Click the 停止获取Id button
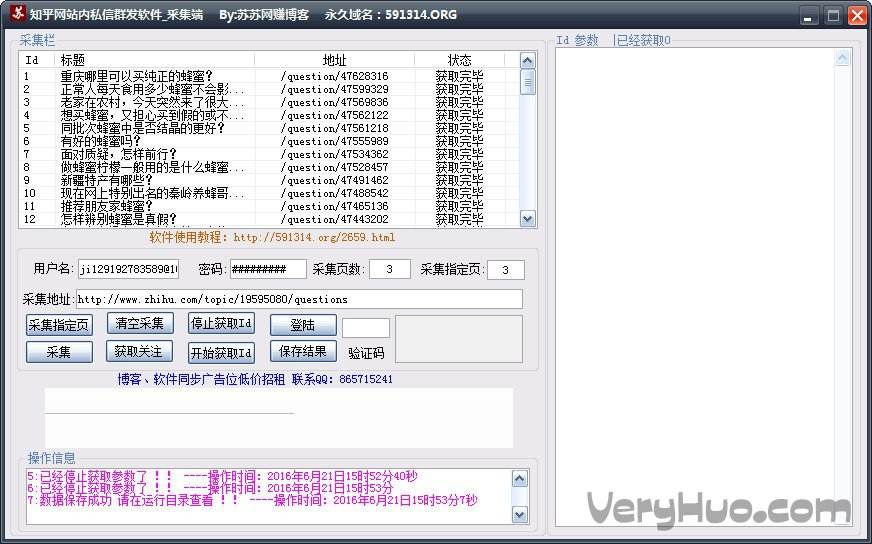 [221, 323]
